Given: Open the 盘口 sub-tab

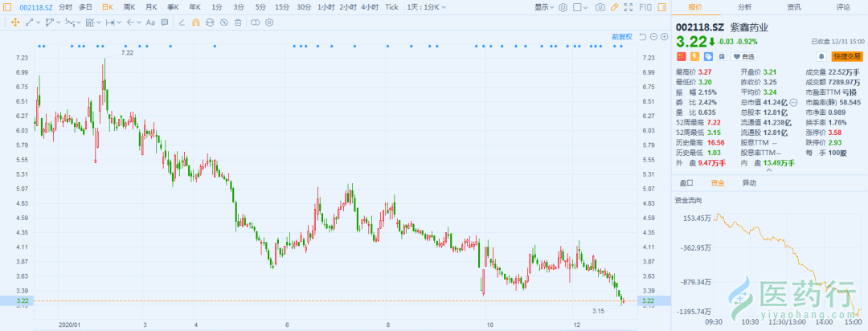Looking at the screenshot, I should [x=686, y=182].
